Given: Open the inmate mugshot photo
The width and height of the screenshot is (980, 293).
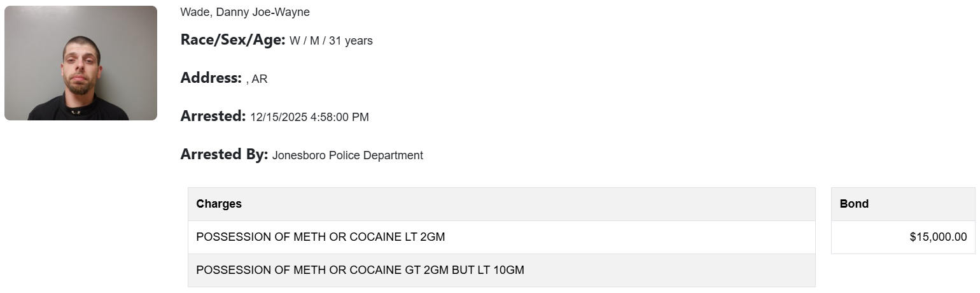Looking at the screenshot, I should pyautogui.click(x=81, y=63).
